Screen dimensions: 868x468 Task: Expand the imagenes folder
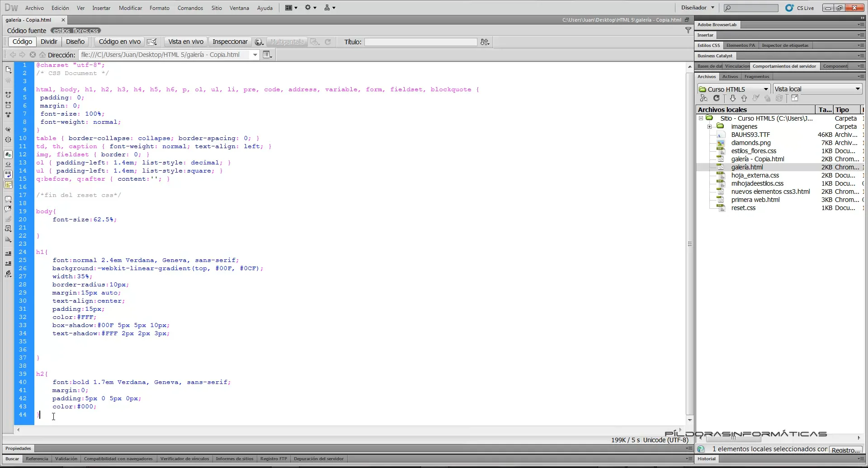(x=710, y=126)
